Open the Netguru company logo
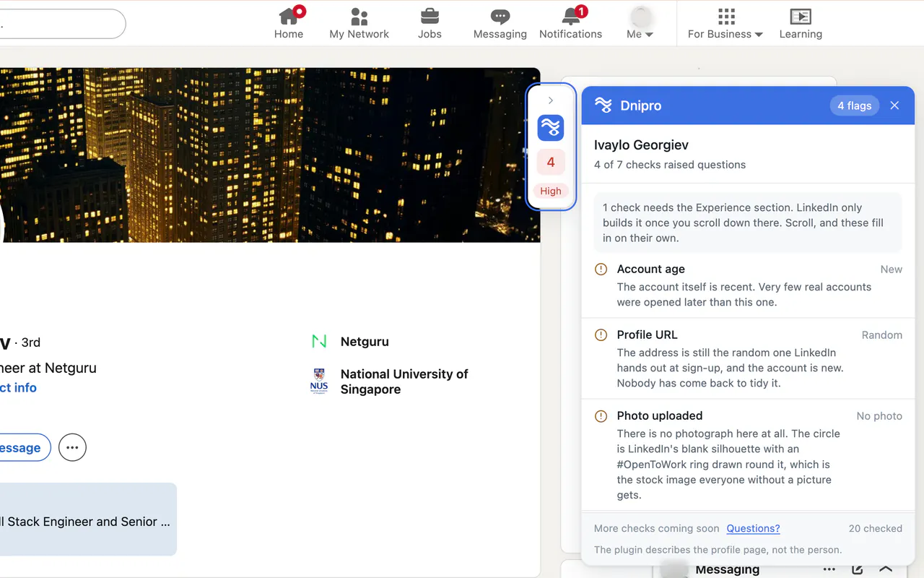 (319, 341)
